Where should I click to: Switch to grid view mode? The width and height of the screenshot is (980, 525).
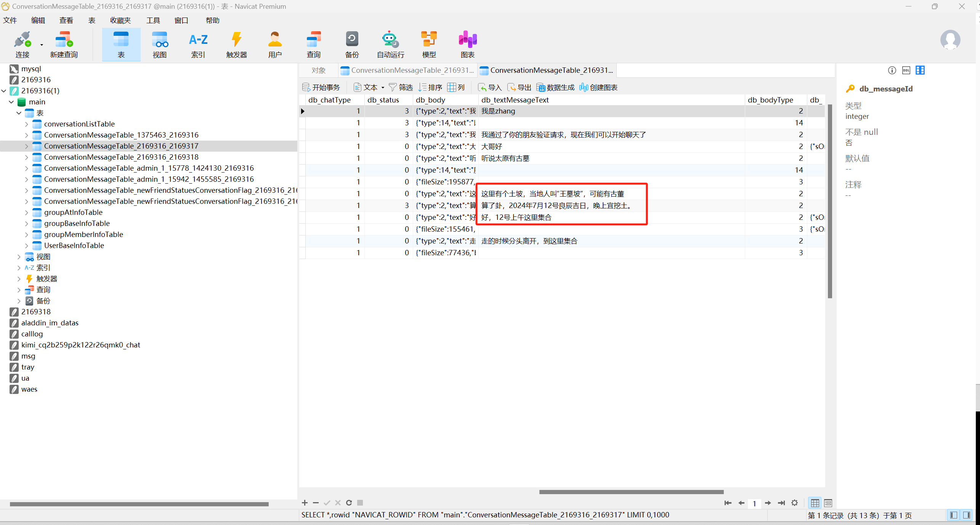point(815,503)
